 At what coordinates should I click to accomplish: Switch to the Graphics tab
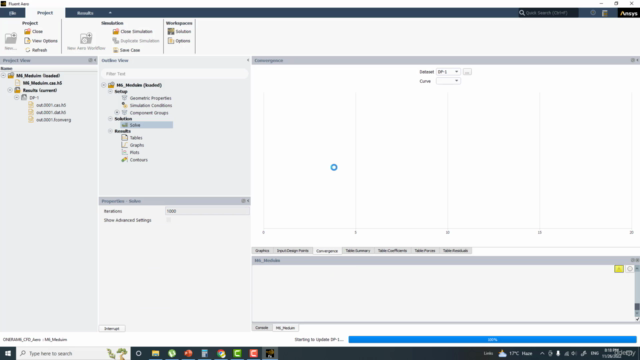[262, 251]
